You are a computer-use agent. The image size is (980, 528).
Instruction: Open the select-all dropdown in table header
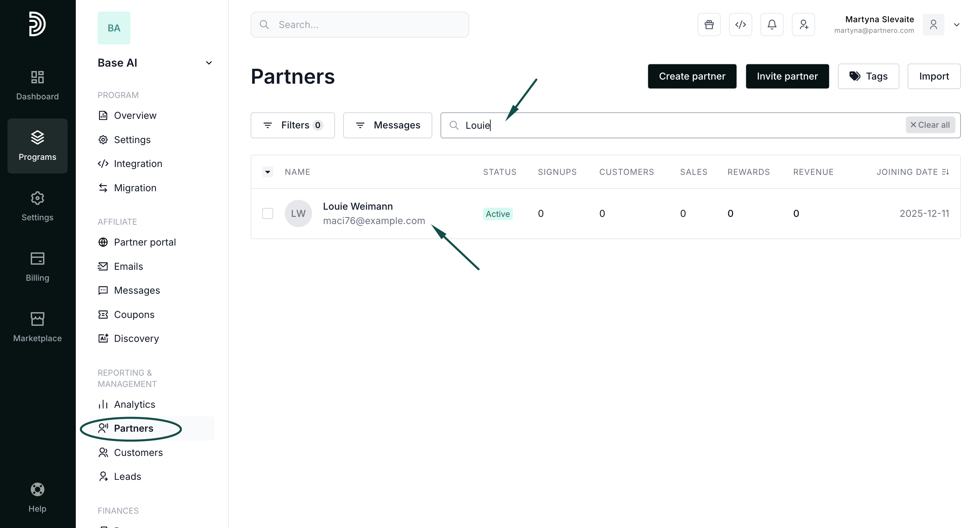[267, 172]
